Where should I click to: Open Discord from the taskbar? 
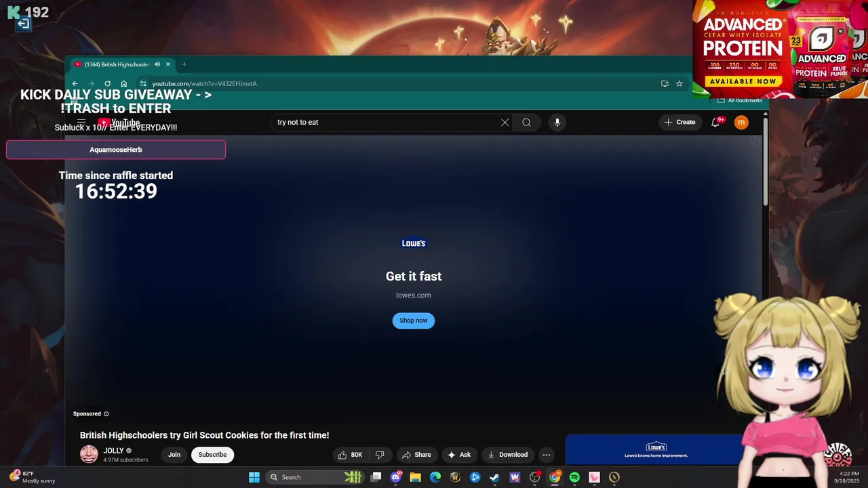396,477
